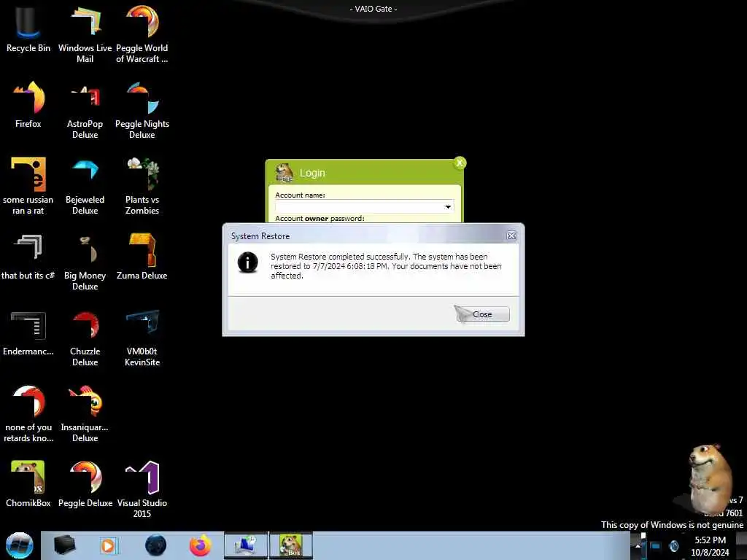747x560 pixels.
Task: Click the Windows Media Player taskbar icon
Action: (108, 545)
